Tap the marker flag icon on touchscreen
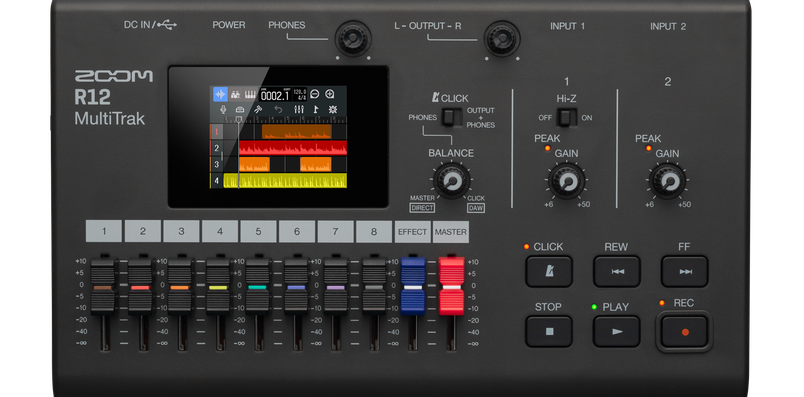The height and width of the screenshot is (397, 804). click(316, 109)
